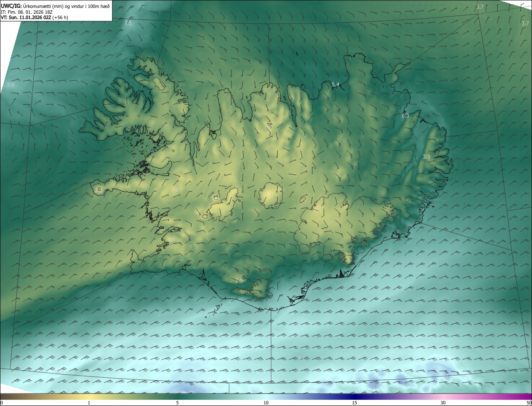Click the 5 tick label on the color scale
Screen dimensions: 532x406
[x=177, y=403]
